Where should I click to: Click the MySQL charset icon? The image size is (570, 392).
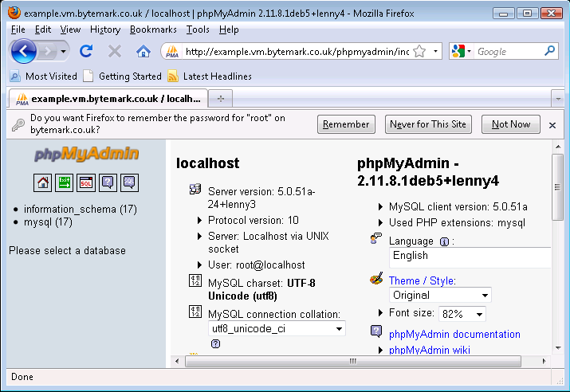point(195,280)
